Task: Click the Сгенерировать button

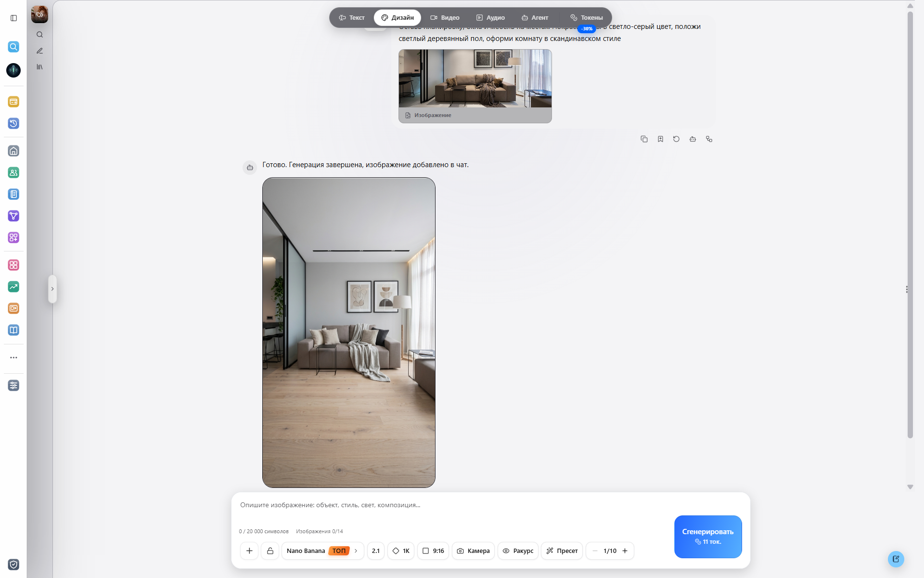Action: coord(708,537)
